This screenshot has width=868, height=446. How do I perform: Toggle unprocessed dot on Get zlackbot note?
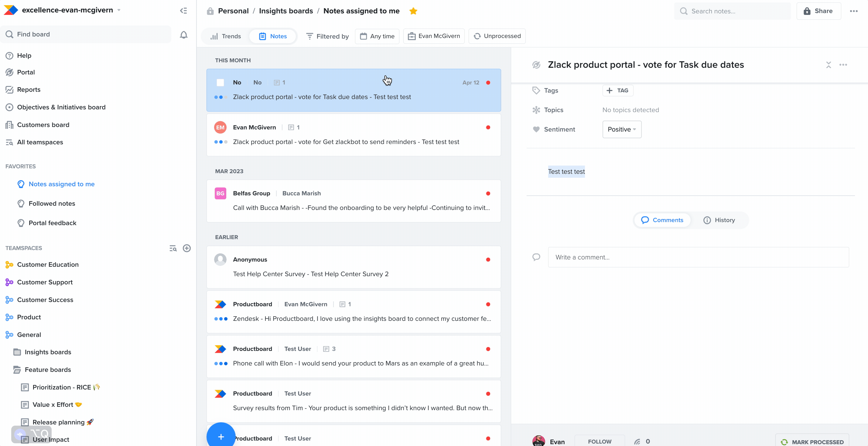[x=488, y=127]
